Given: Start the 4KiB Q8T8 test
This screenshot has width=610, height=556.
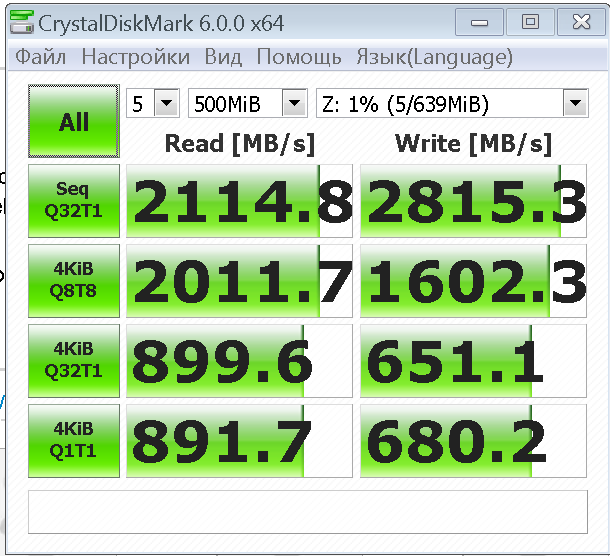Looking at the screenshot, I should tap(74, 281).
